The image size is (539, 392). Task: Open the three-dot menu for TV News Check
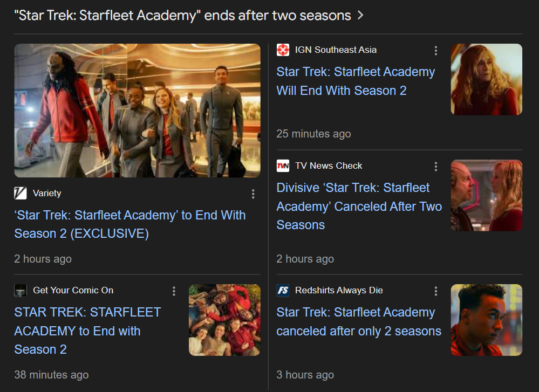(436, 167)
